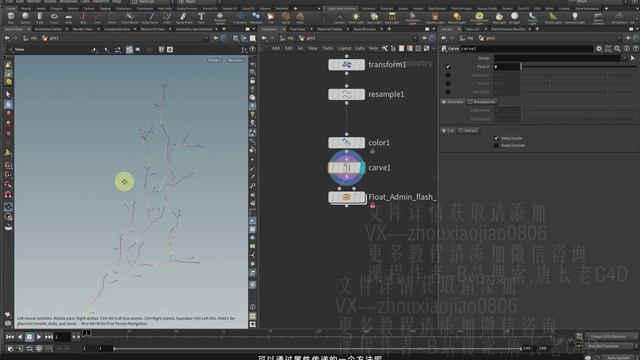Choose the Draw Curve shelf tool
Viewport: 640px width, 360px height.
[x=150, y=17]
